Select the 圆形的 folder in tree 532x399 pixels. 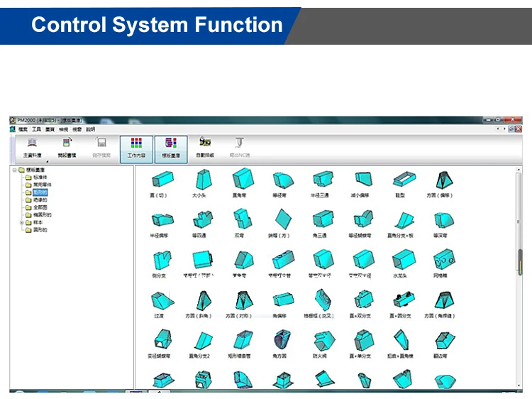tap(36, 230)
